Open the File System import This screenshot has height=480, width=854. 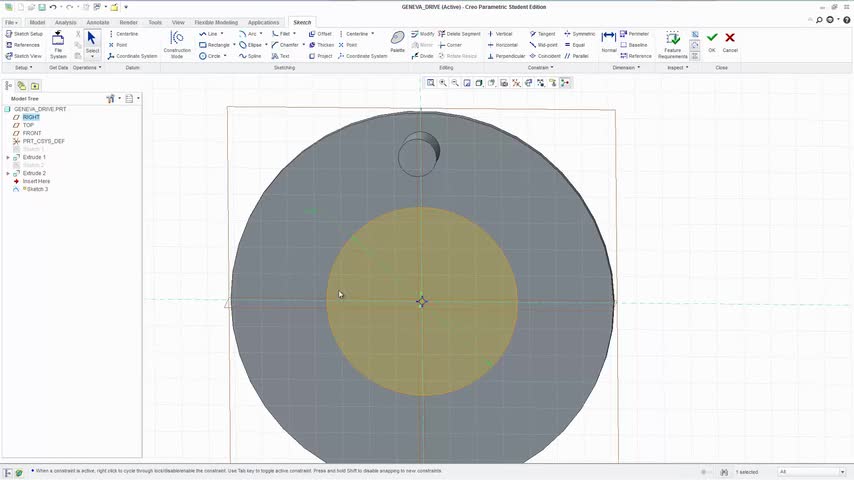pos(58,44)
